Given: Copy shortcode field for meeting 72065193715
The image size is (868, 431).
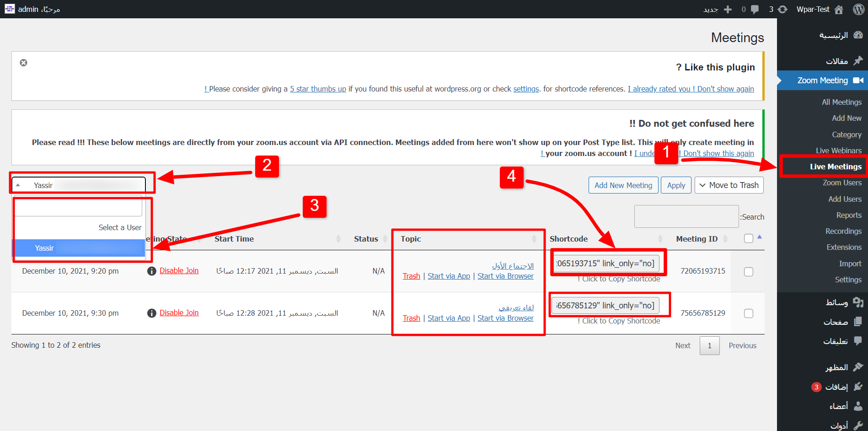Looking at the screenshot, I should click(605, 264).
